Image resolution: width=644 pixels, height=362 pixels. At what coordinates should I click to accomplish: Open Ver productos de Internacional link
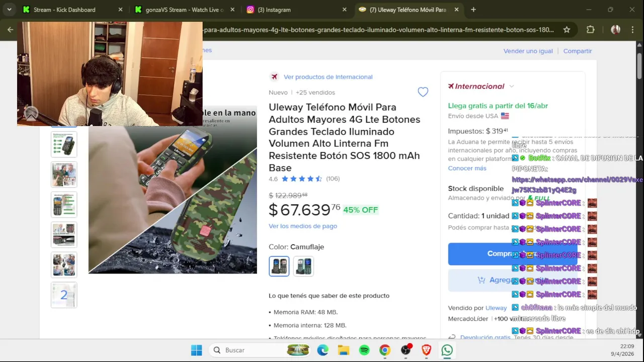click(x=328, y=77)
